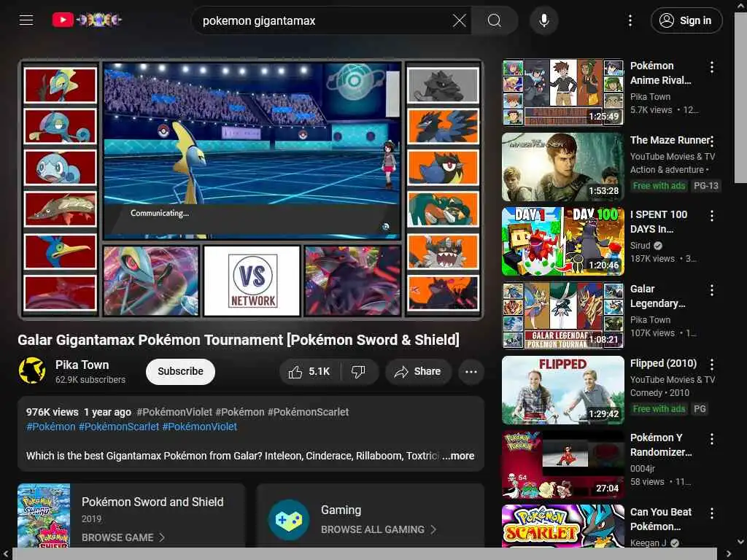Screen dimensions: 747x560
Task: Open YouTube settings three-dot menu
Action: [x=630, y=20]
